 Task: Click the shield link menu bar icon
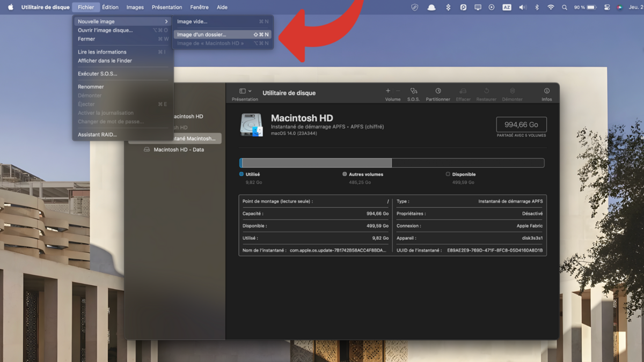point(414,8)
